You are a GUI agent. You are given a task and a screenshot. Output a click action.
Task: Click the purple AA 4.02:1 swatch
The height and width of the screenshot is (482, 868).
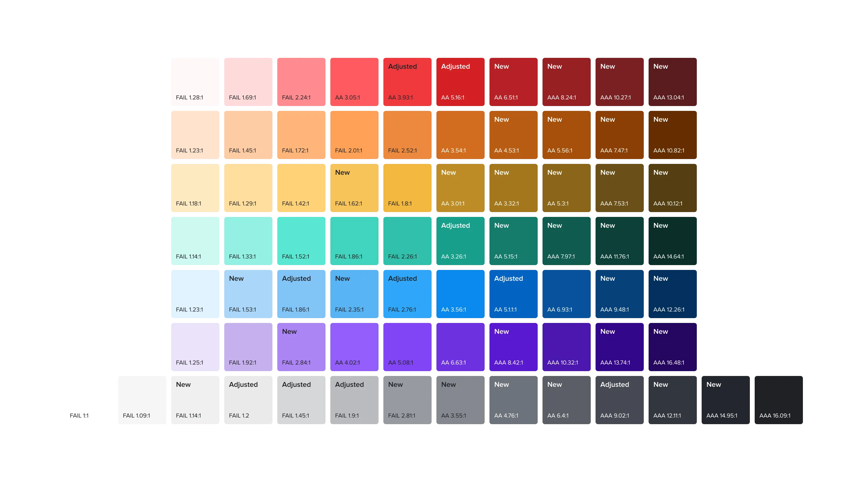coord(354,347)
